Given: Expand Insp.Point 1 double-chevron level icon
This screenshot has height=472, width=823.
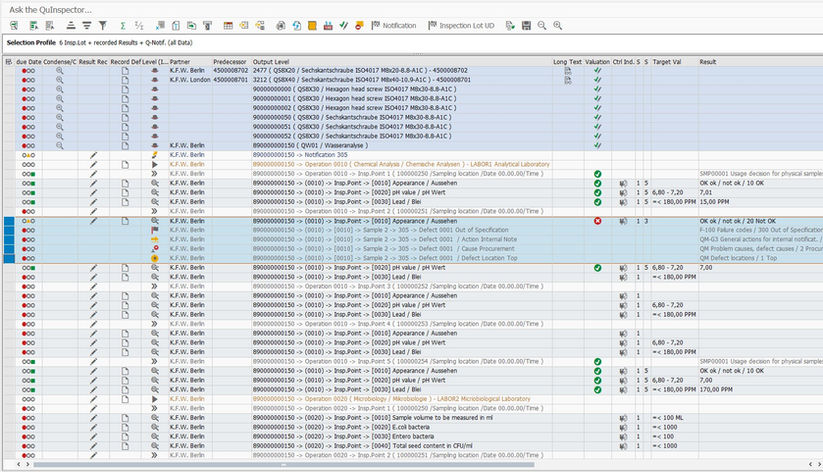Looking at the screenshot, I should click(155, 173).
